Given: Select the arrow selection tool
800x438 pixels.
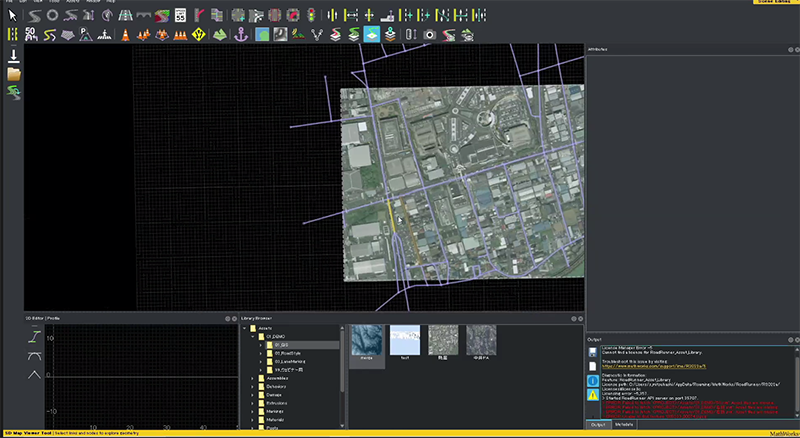Looking at the screenshot, I should 12,16.
